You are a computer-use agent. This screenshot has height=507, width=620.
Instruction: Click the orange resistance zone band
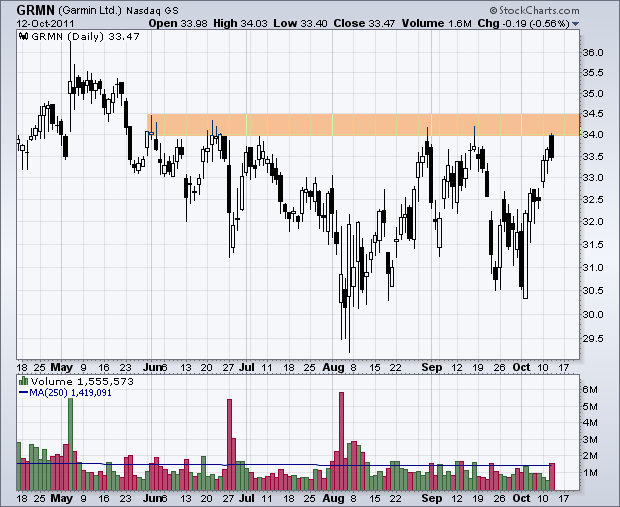click(363, 125)
